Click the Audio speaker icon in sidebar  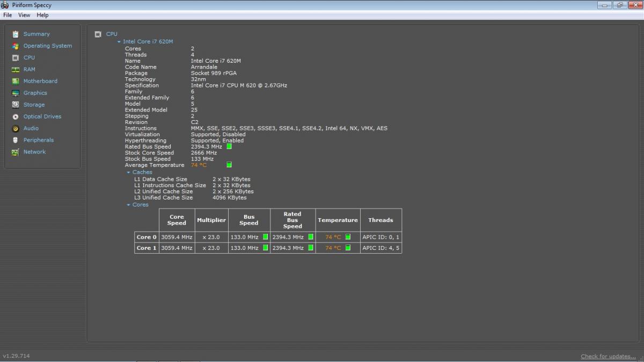(x=16, y=128)
